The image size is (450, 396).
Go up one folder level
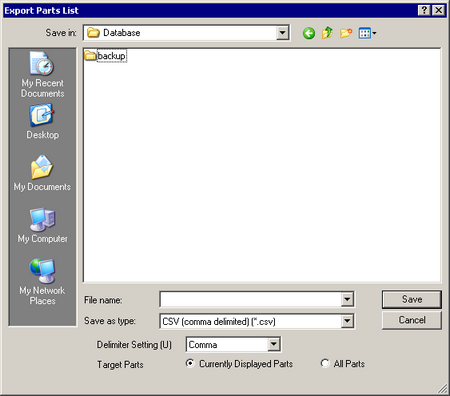(x=327, y=33)
